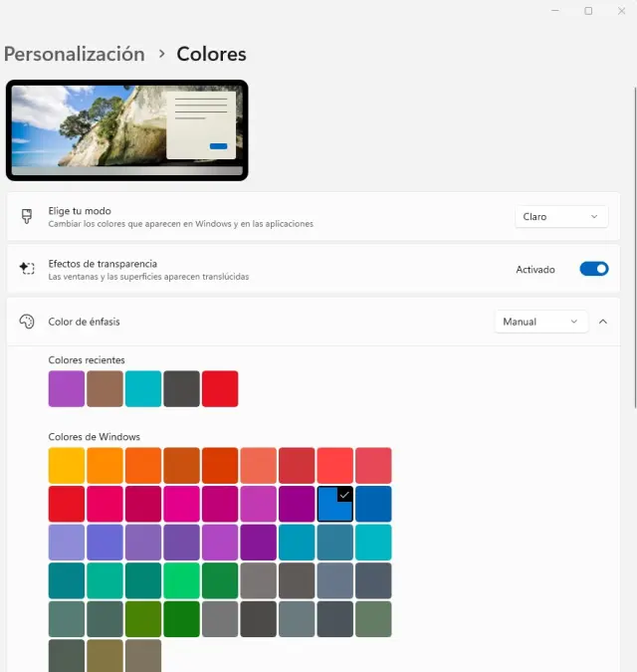Pick the dark gray swatch in Colores recientes

tap(181, 388)
